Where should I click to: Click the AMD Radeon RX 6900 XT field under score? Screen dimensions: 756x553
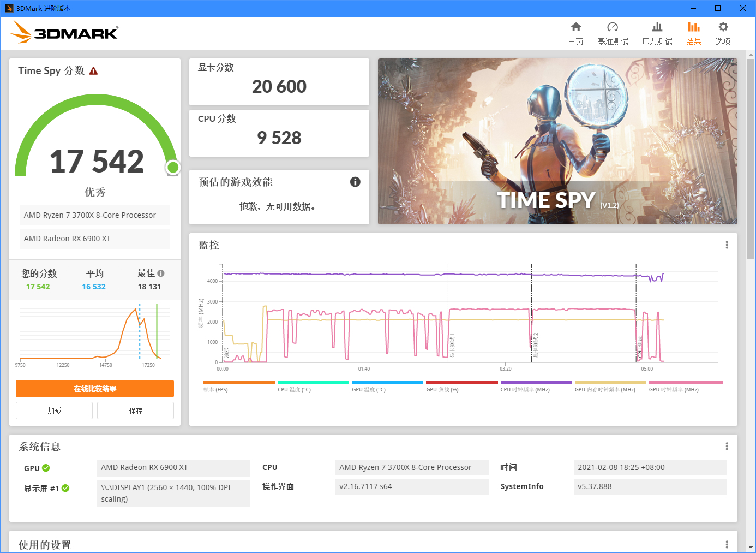(x=95, y=239)
